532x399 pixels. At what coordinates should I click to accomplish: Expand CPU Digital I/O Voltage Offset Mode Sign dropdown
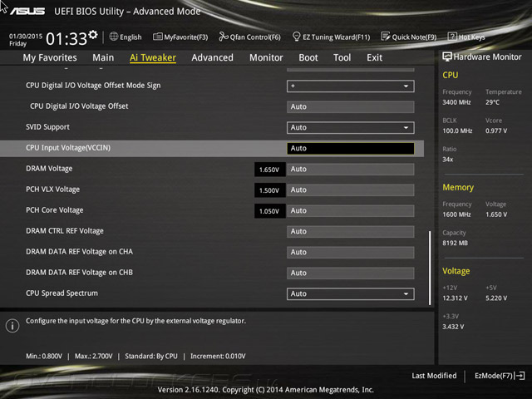coord(351,86)
